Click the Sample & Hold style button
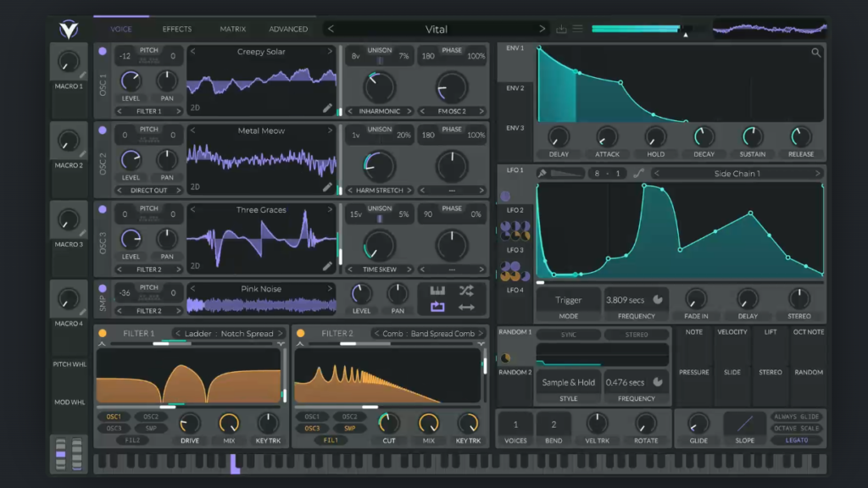868x488 pixels. click(569, 382)
